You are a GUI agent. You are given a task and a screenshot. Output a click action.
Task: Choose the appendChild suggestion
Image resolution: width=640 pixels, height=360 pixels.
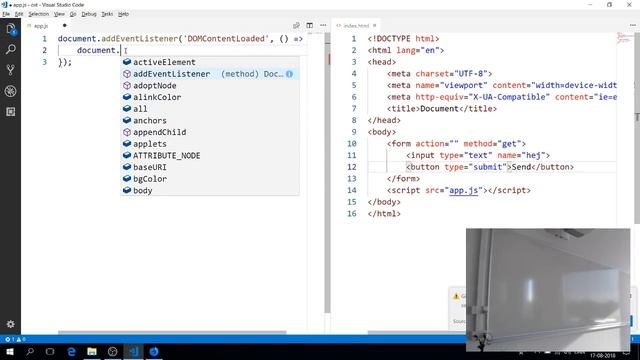210,132
